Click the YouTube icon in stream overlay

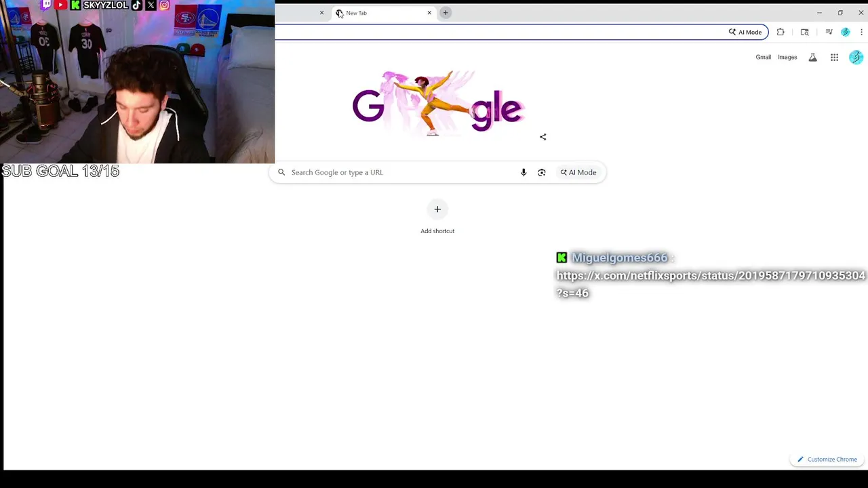[60, 5]
